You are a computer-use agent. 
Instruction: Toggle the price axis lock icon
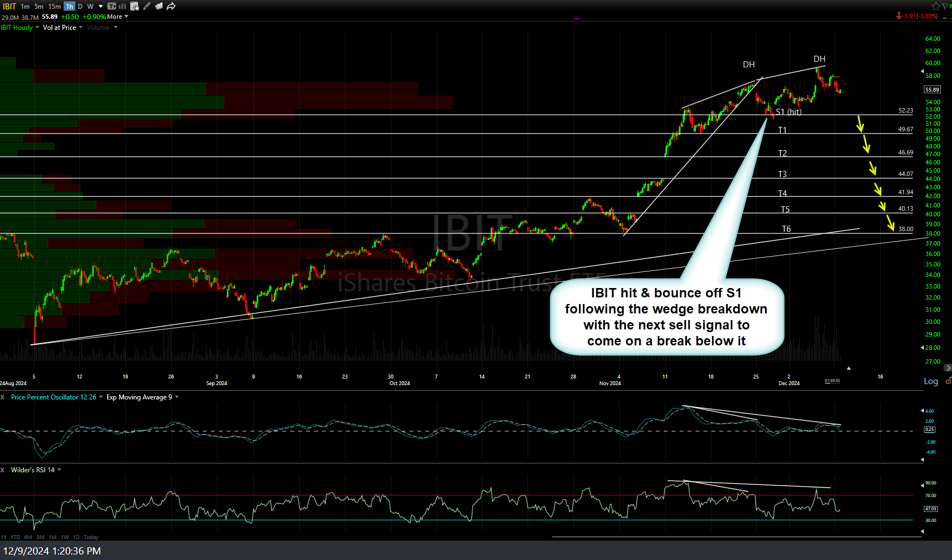click(x=948, y=381)
